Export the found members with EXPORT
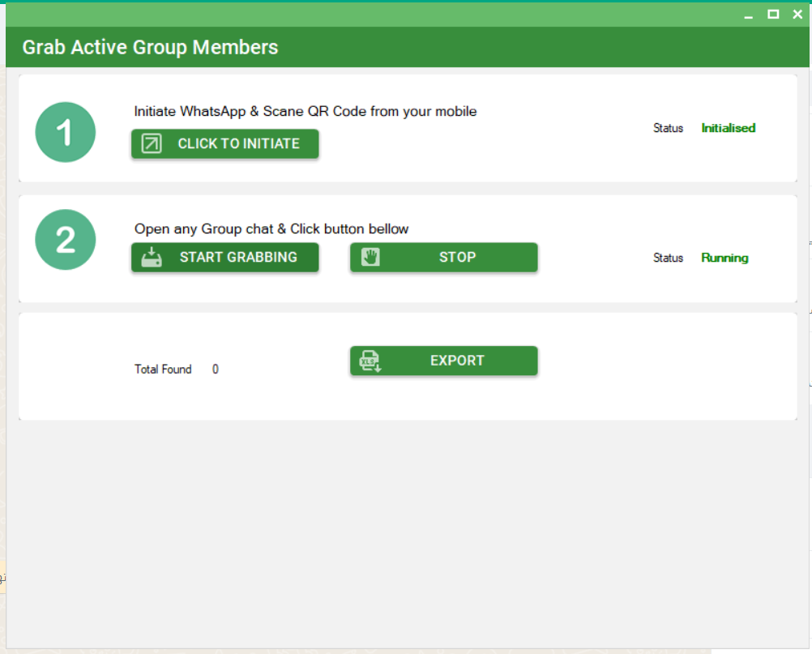Screen dimensions: 812x654 (444, 361)
